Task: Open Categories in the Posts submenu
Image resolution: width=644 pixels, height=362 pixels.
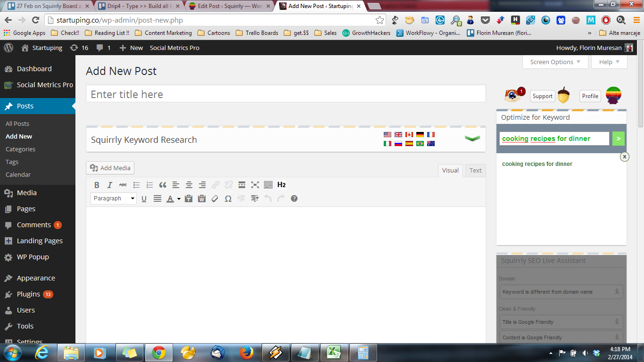Action: (20, 149)
